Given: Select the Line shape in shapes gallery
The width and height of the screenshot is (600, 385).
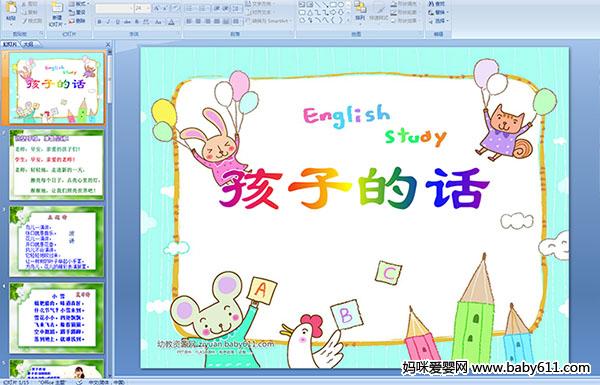Looking at the screenshot, I should point(317,5).
